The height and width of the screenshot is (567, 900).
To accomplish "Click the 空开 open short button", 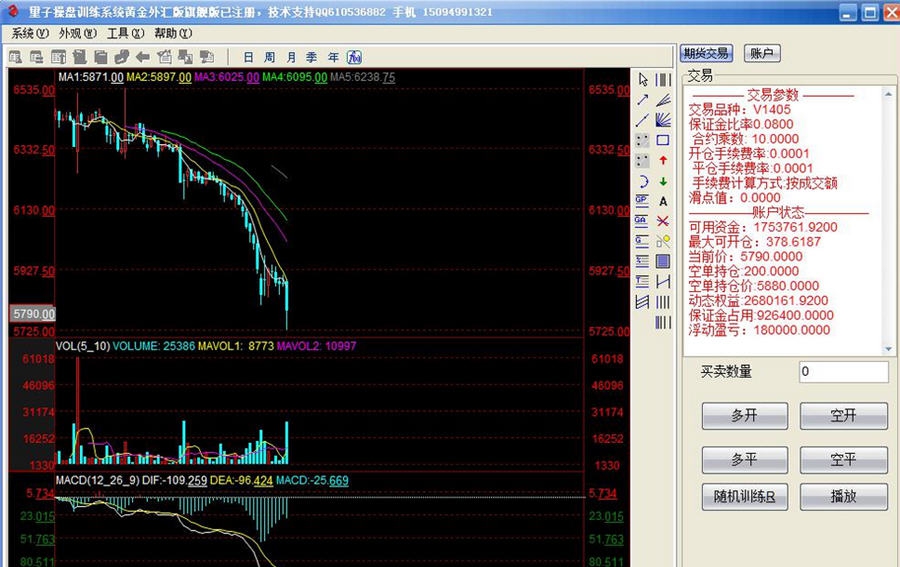I will 843,415.
